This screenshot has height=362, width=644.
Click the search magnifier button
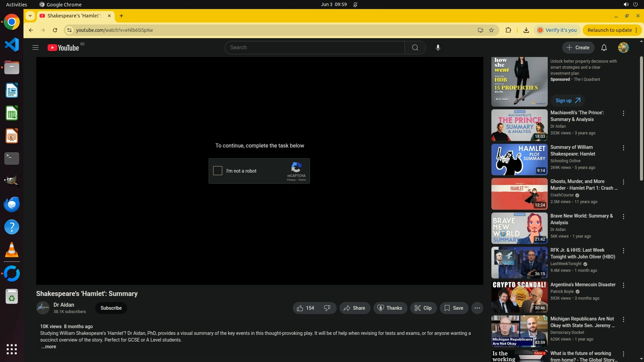(415, 48)
